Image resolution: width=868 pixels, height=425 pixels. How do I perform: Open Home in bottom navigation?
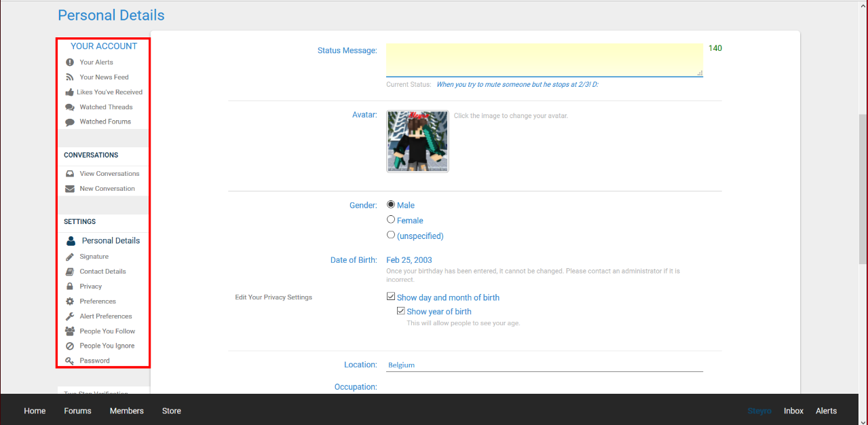point(35,411)
